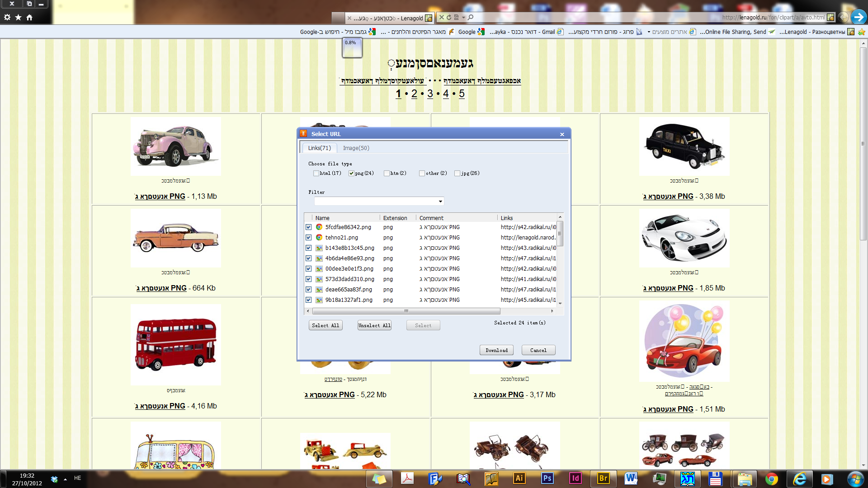The height and width of the screenshot is (488, 868).
Task: Show hidden system tray icons
Action: (x=65, y=479)
